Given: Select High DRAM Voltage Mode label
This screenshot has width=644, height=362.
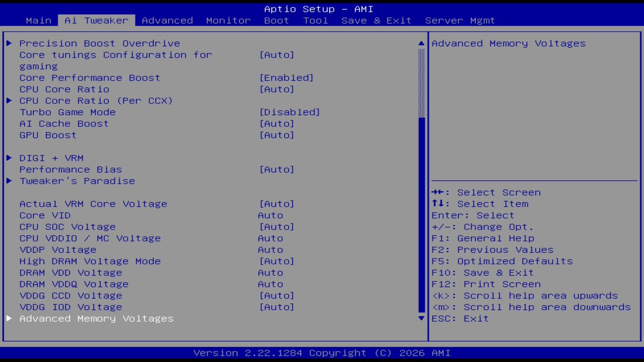Looking at the screenshot, I should [90, 261].
